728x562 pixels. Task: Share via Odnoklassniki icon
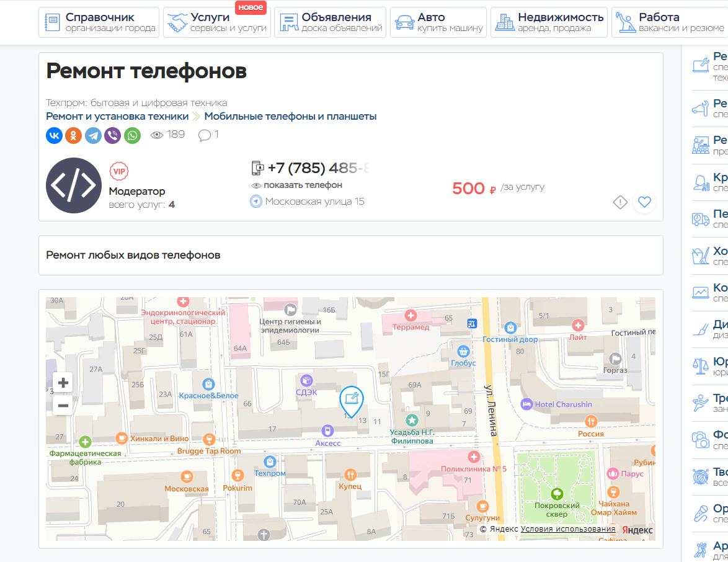coord(74,136)
